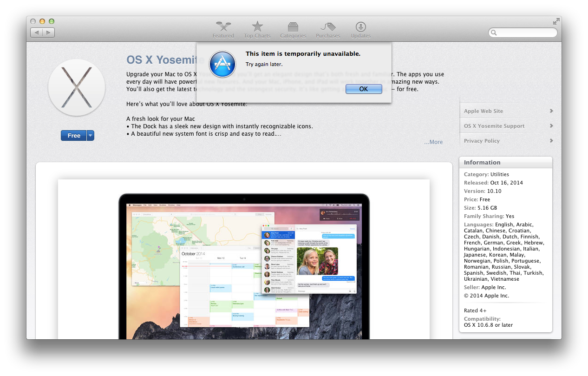Click the Rated 4+ text
Image resolution: width=588 pixels, height=376 pixels.
475,310
